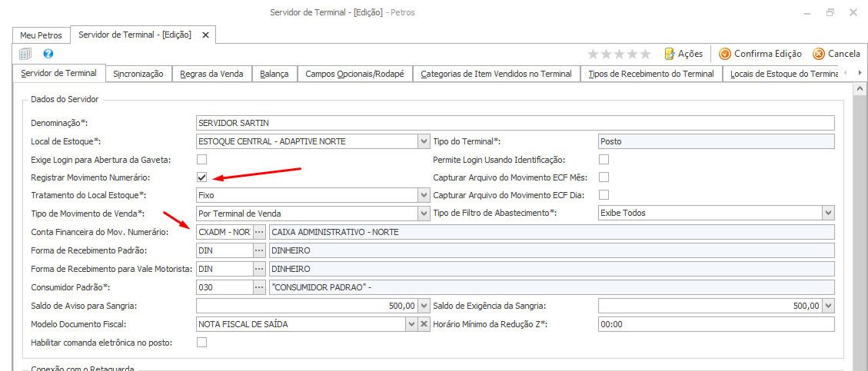Click the grid report icon in toolbar

[x=25, y=55]
